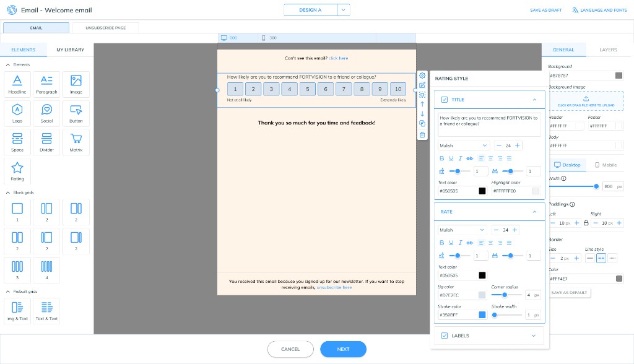Switch to Mobile view in General panel

(x=606, y=165)
